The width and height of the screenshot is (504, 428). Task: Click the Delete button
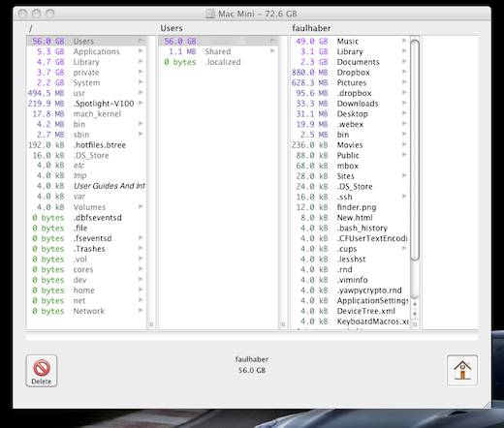tap(42, 371)
